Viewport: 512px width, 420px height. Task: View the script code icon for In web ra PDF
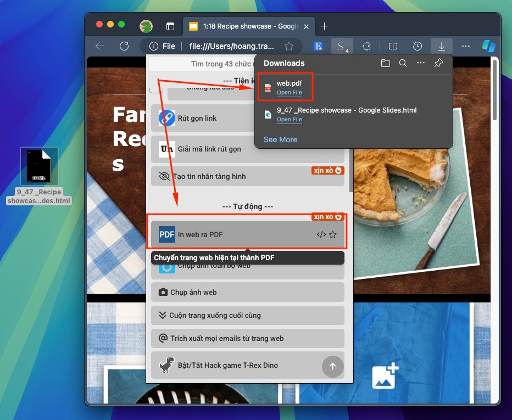321,234
